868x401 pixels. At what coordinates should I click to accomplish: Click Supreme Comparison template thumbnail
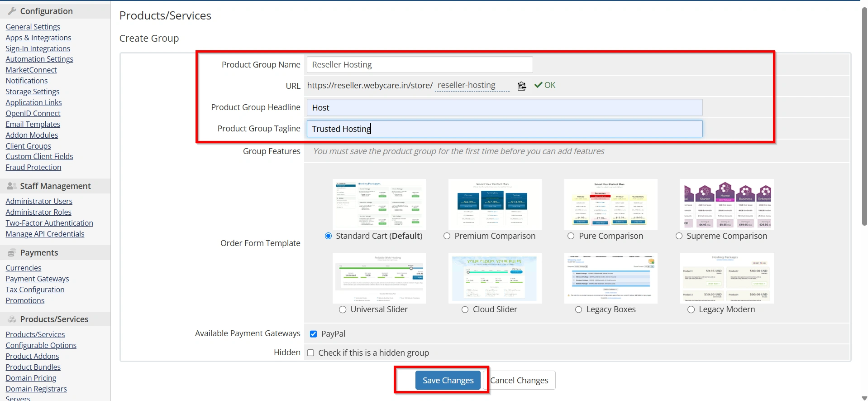click(x=727, y=204)
